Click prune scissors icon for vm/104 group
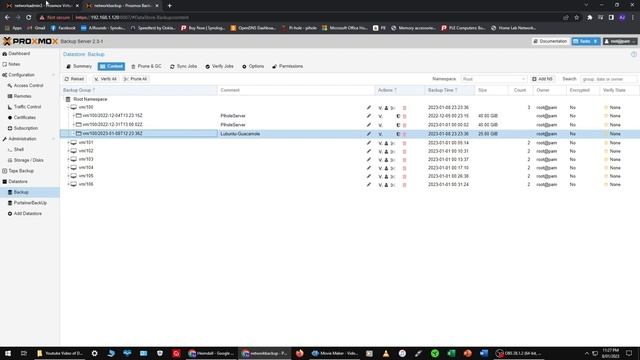640x360 pixels. click(392, 168)
